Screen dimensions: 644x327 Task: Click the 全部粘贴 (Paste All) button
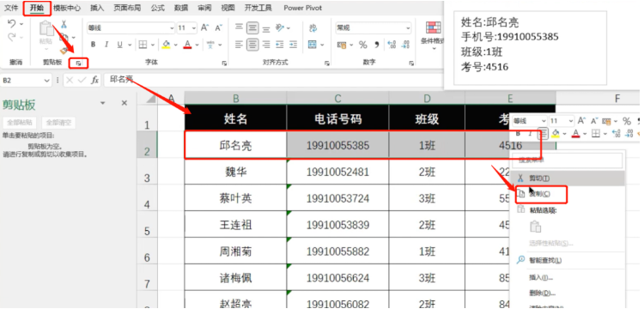pos(20,122)
